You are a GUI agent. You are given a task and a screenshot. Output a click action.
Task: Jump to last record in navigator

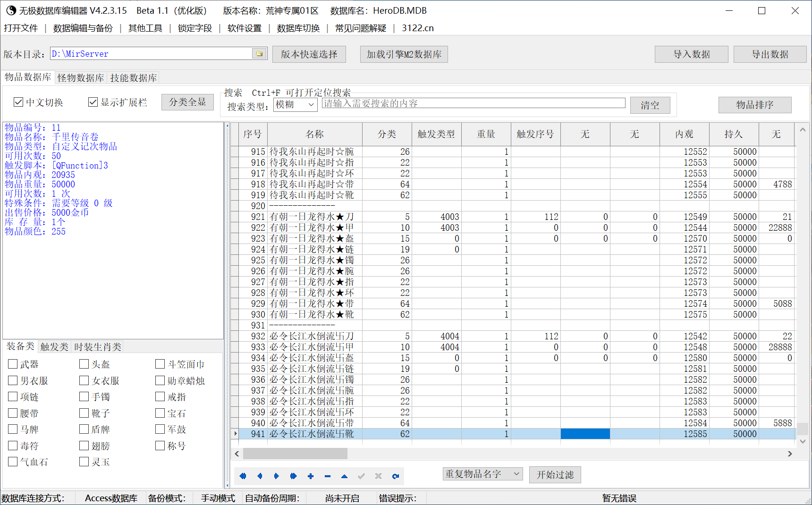point(294,476)
